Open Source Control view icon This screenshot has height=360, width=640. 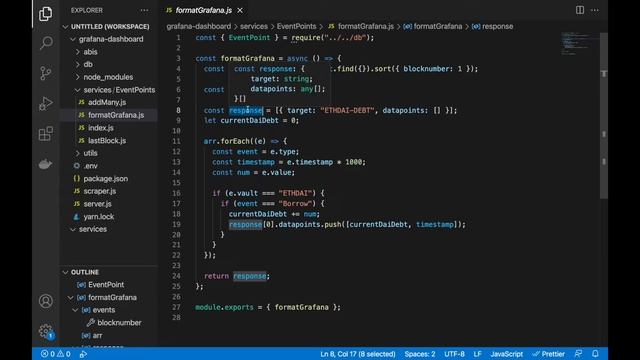pos(46,73)
